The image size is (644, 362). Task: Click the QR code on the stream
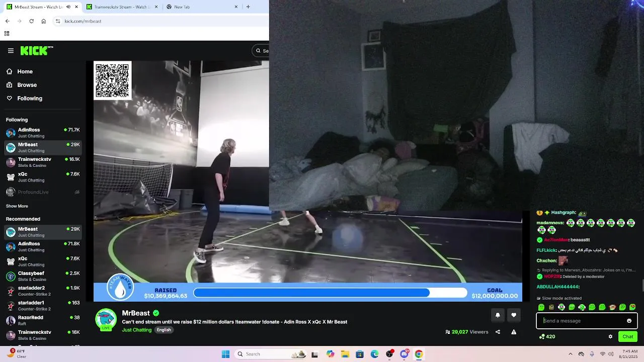coord(112,80)
